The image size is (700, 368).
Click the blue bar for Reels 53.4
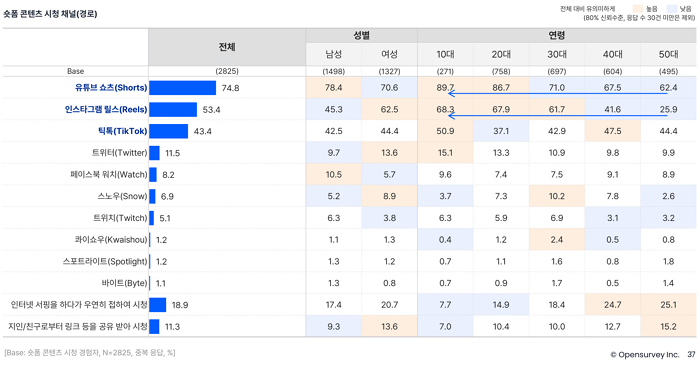click(x=173, y=109)
